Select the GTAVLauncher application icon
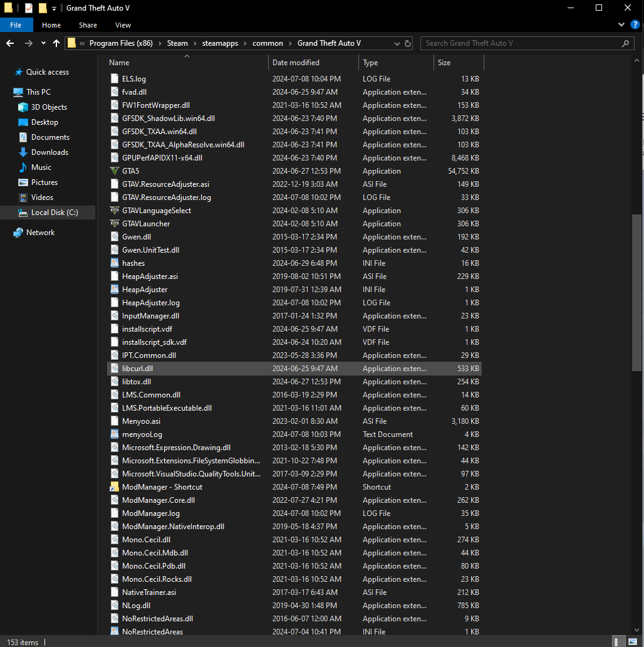This screenshot has height=647, width=644. click(115, 224)
